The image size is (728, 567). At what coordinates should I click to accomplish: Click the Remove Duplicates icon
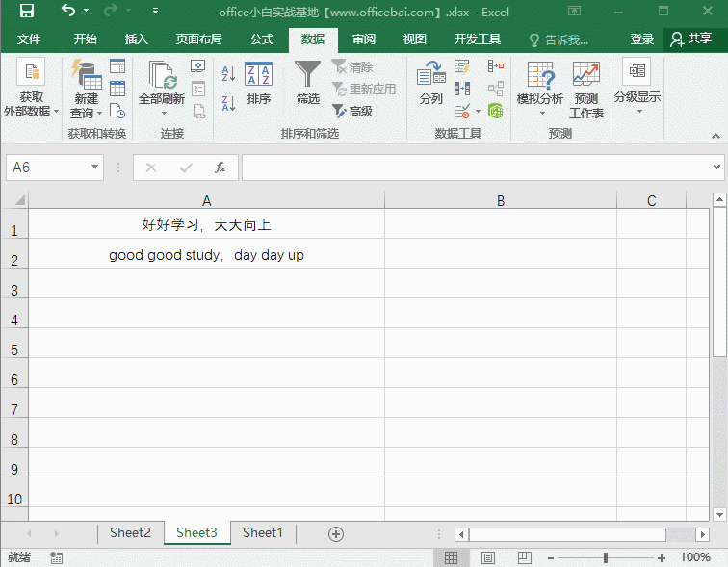(462, 89)
